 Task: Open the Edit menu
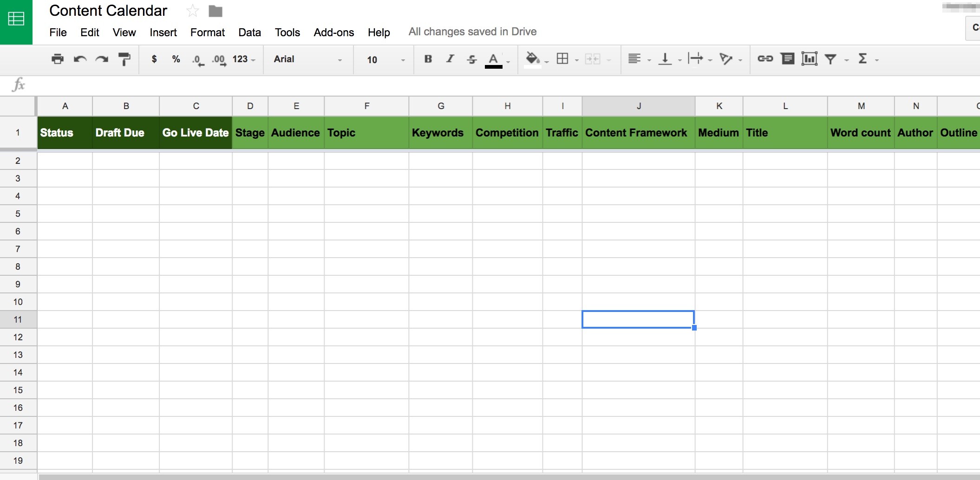(90, 32)
